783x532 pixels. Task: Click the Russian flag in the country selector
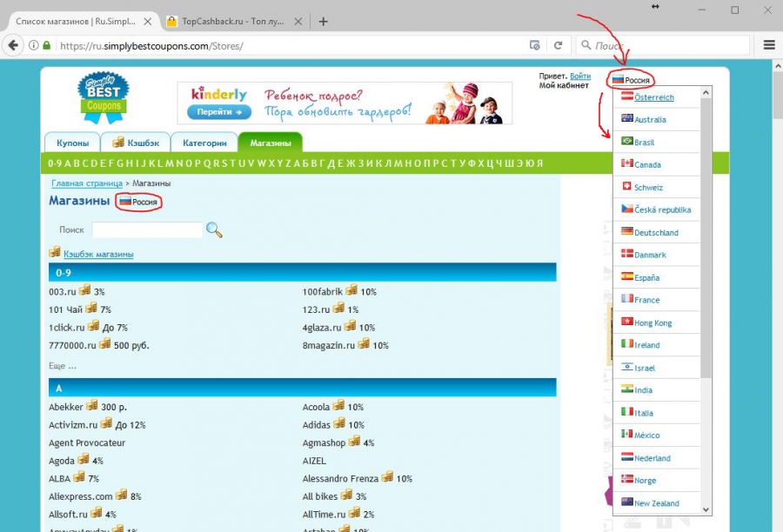pyautogui.click(x=619, y=79)
